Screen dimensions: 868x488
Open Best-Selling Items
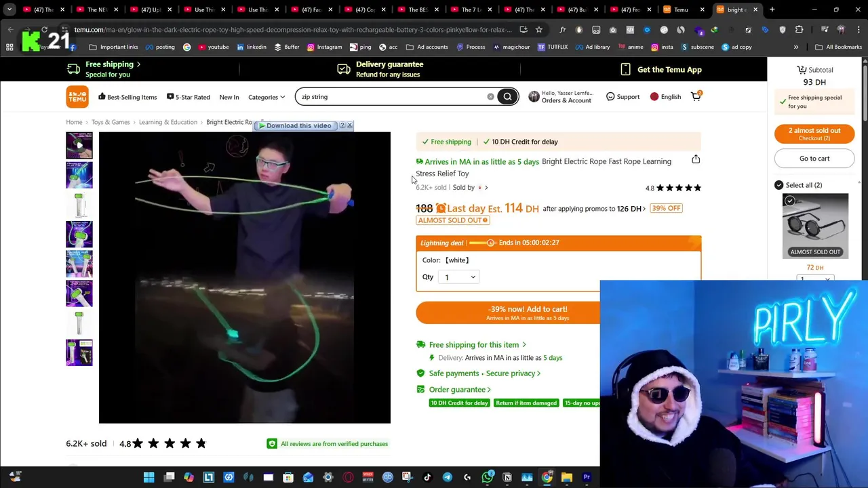pos(127,97)
